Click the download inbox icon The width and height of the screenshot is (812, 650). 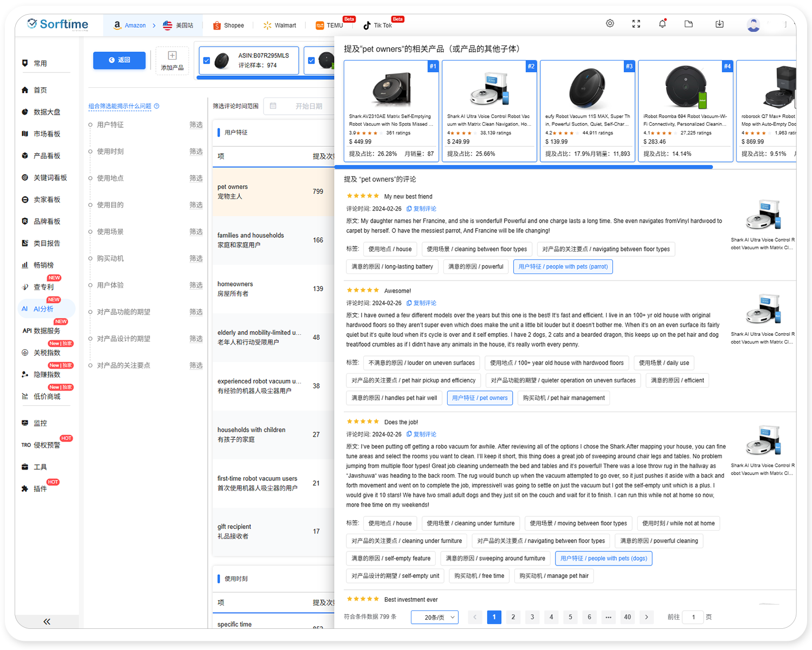(x=719, y=24)
